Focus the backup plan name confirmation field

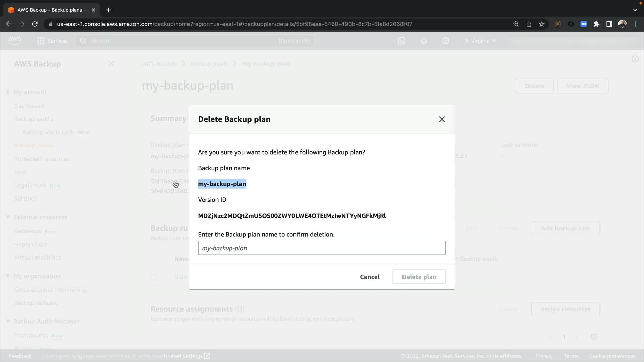click(x=322, y=248)
